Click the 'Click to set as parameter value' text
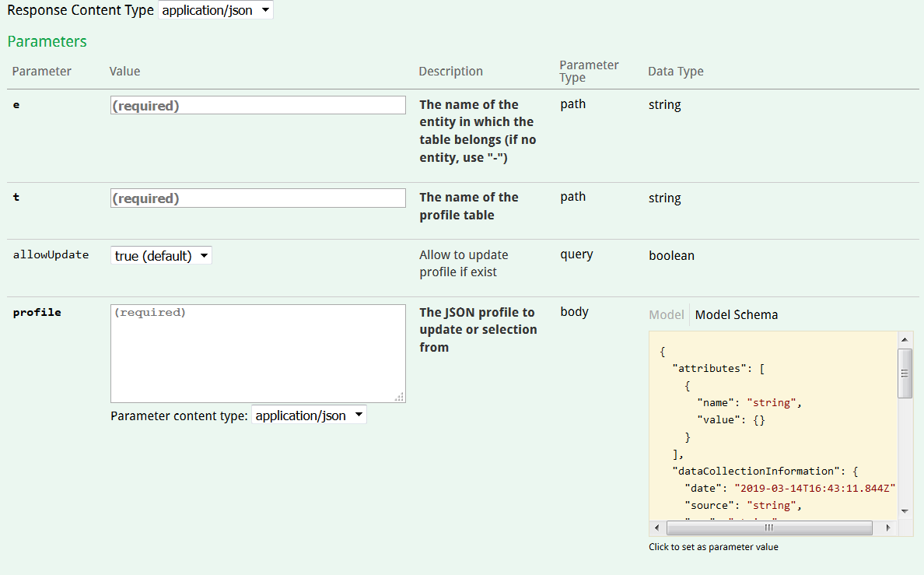Screen dimensions: 924x575 click(x=713, y=547)
